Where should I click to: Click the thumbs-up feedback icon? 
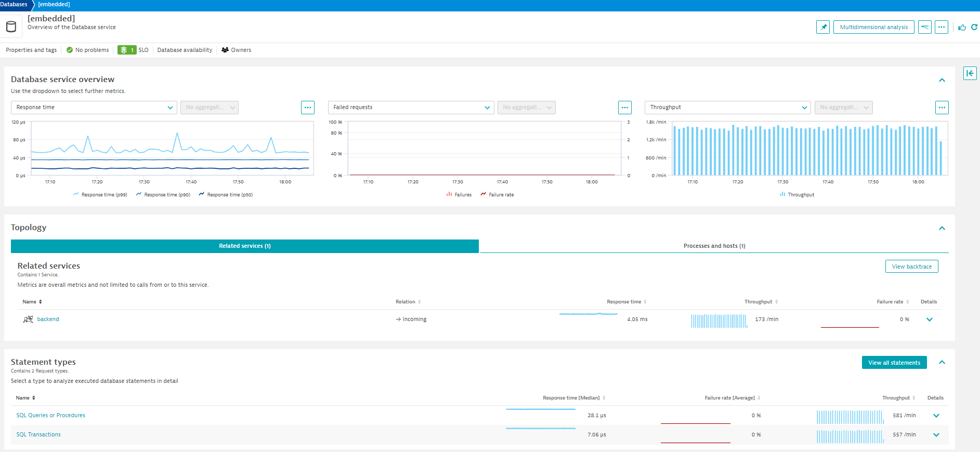962,27
